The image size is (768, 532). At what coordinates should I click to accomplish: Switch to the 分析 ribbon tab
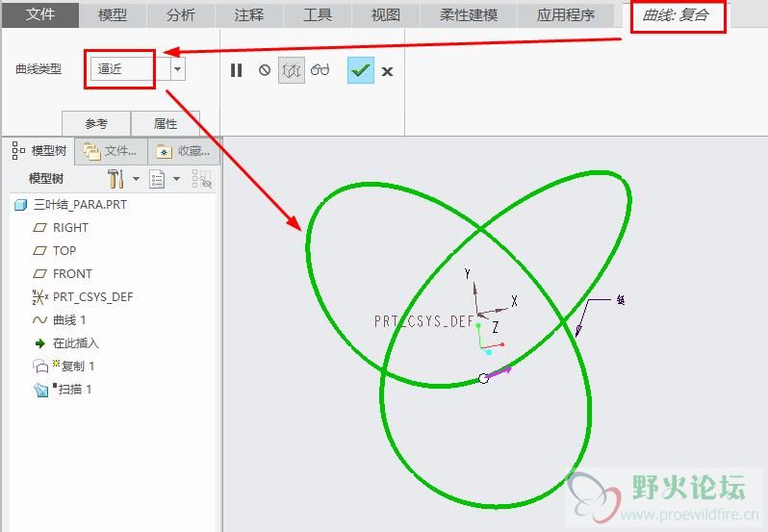pos(181,15)
